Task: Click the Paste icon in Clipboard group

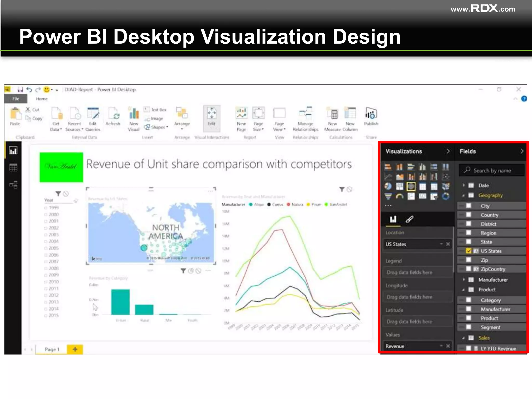Action: [x=15, y=114]
